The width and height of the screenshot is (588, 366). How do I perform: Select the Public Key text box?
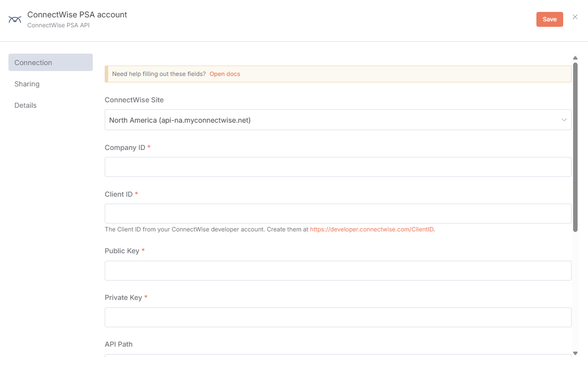337,271
